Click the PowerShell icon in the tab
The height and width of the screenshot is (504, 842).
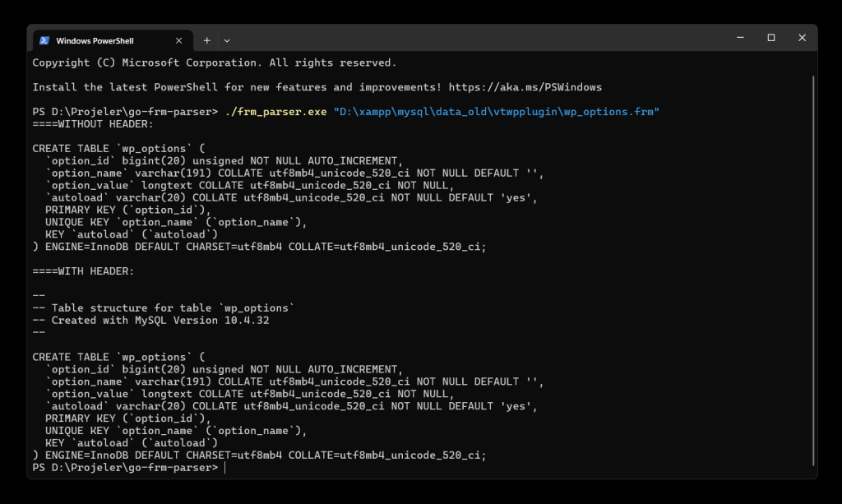tap(44, 40)
